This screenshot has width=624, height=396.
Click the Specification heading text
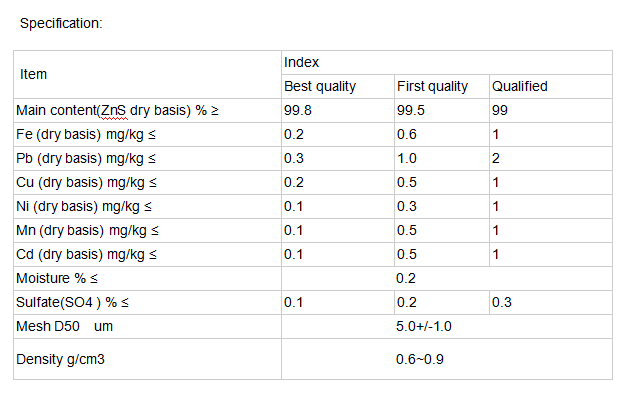point(61,23)
